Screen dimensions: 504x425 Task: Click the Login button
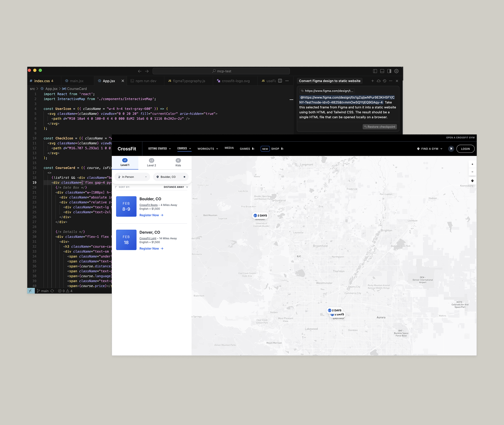465,149
